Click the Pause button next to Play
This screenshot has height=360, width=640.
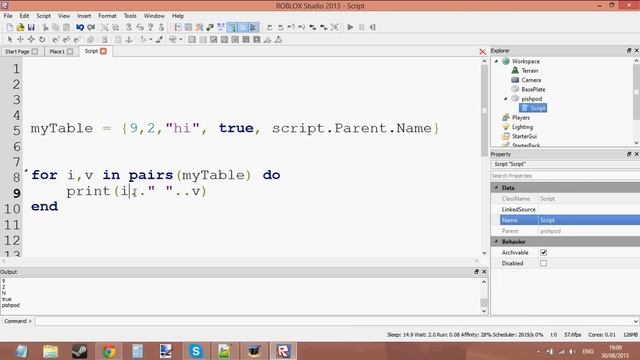[362, 27]
